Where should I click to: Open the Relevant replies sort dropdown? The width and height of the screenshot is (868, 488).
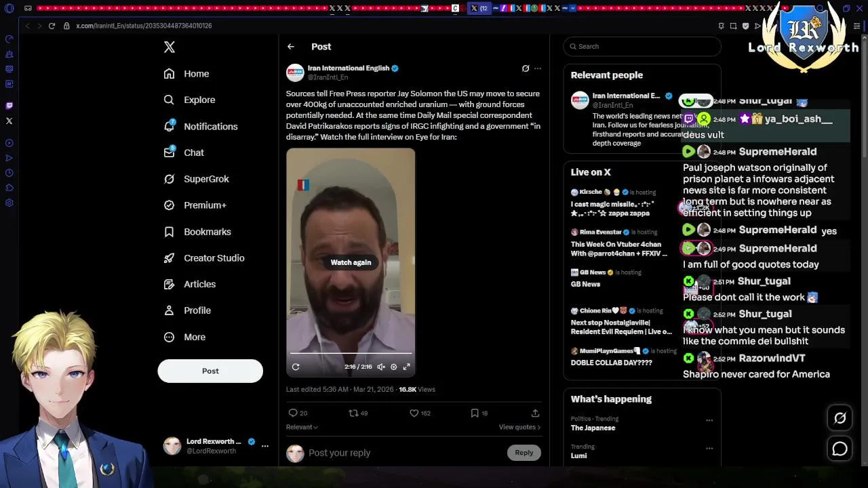302,427
